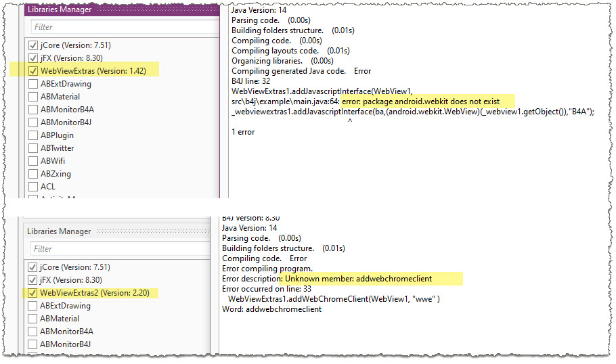
Task: Uncheck jCore in the panel listing WebViewExtras2
Action: (32, 267)
